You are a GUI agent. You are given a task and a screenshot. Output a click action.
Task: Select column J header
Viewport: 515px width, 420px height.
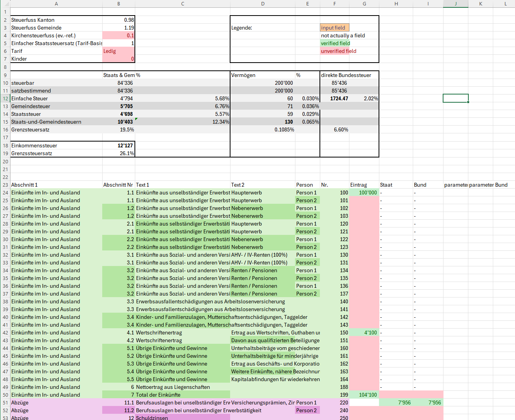[x=456, y=3]
